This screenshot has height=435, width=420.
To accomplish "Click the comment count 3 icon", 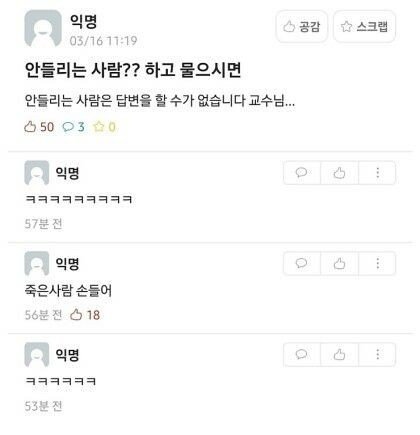I will coord(68,127).
